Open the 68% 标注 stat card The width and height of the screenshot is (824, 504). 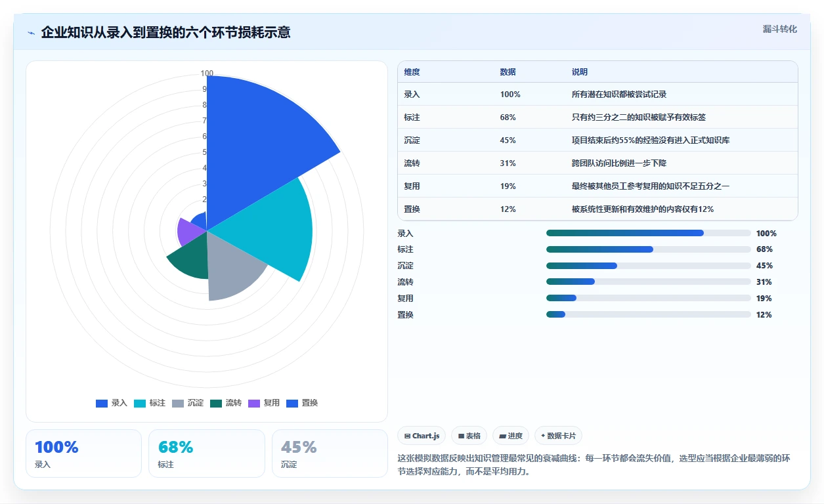[x=207, y=453]
